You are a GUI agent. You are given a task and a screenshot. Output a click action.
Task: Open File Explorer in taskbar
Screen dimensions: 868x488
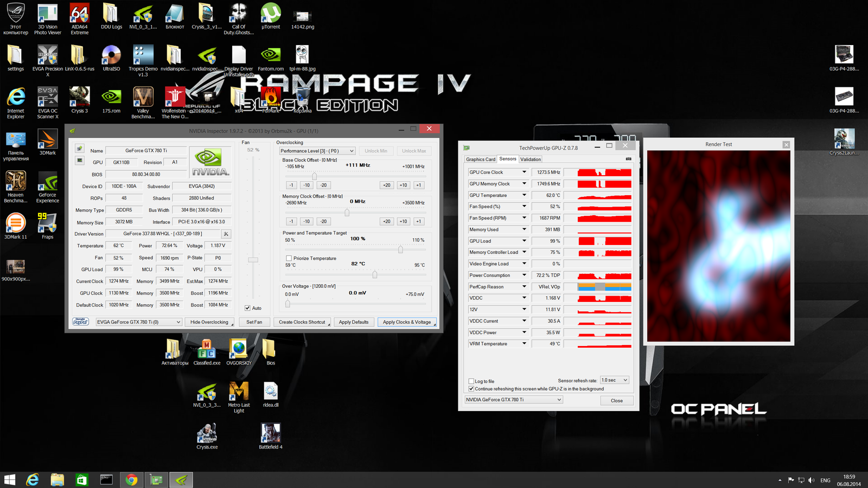coord(57,480)
